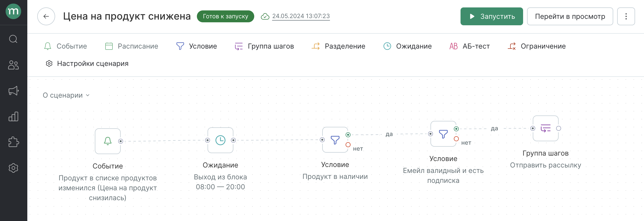Click the red 'нет' output of Продукт в наличии

tap(348, 145)
